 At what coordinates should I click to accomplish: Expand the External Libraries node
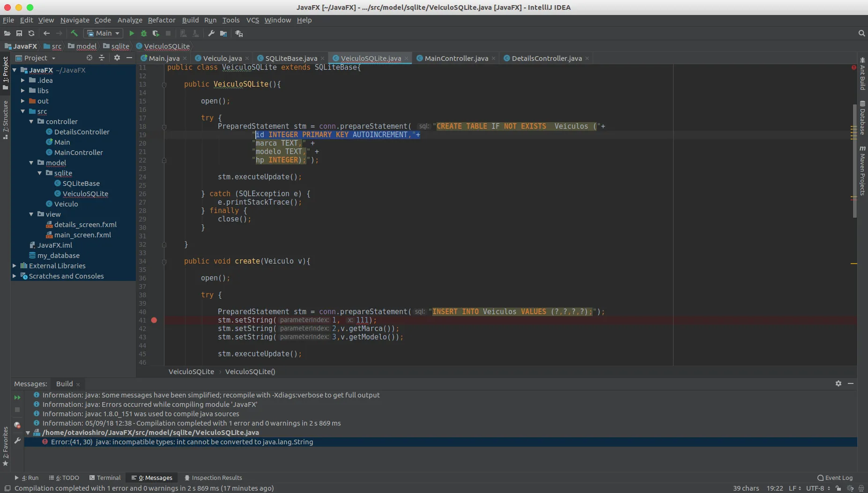coord(14,266)
